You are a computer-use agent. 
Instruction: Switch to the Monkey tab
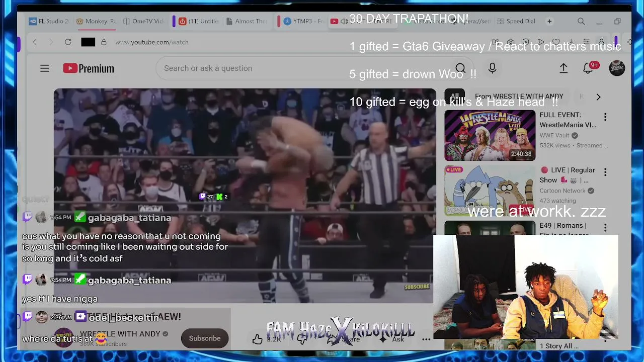click(96, 22)
